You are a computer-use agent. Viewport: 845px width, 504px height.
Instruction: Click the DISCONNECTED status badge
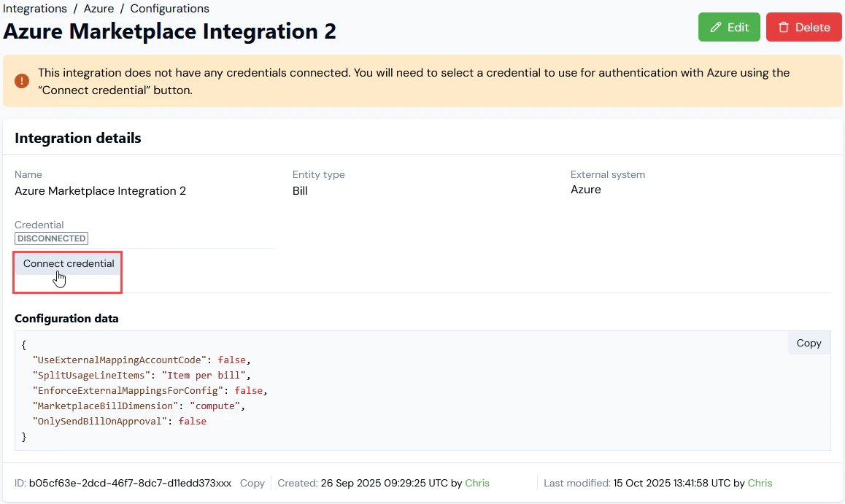[51, 239]
